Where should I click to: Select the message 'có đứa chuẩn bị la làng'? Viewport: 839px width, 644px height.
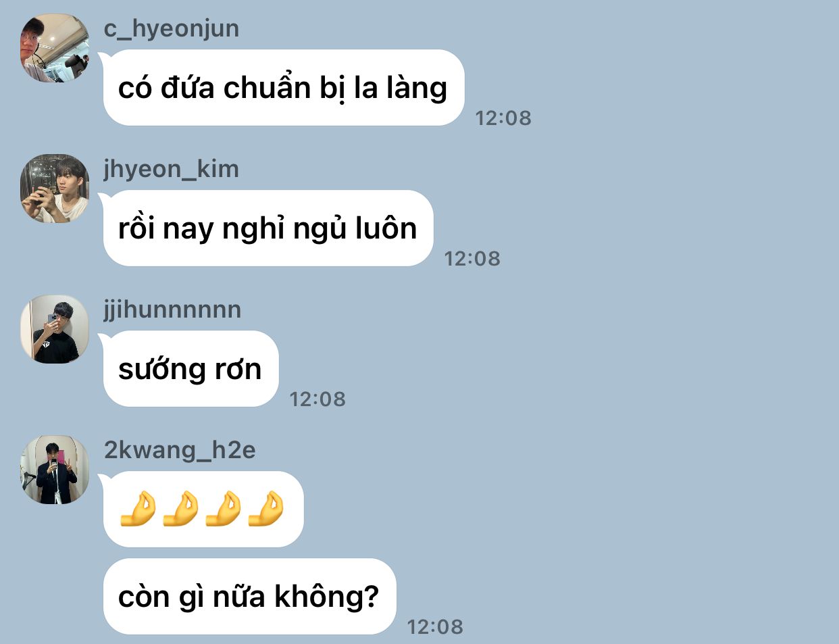[283, 88]
